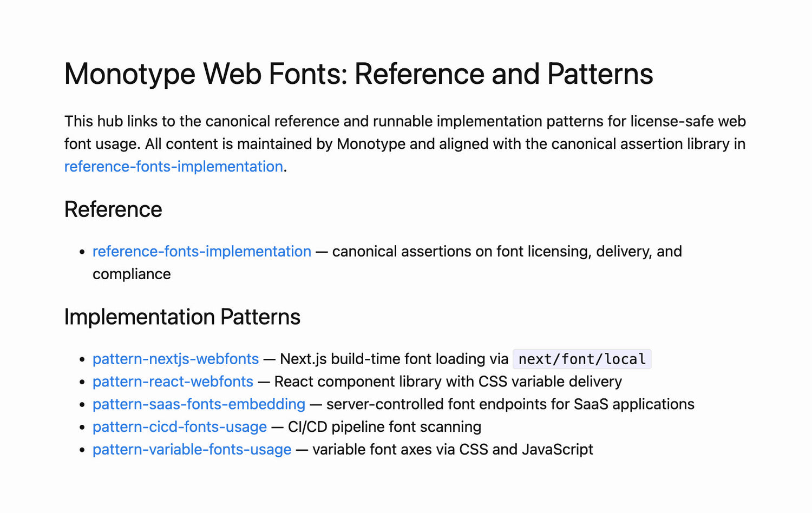Click 'canonical assertions on font licensing' text
Screen dimensions: 812x513
pyautogui.click(x=461, y=252)
